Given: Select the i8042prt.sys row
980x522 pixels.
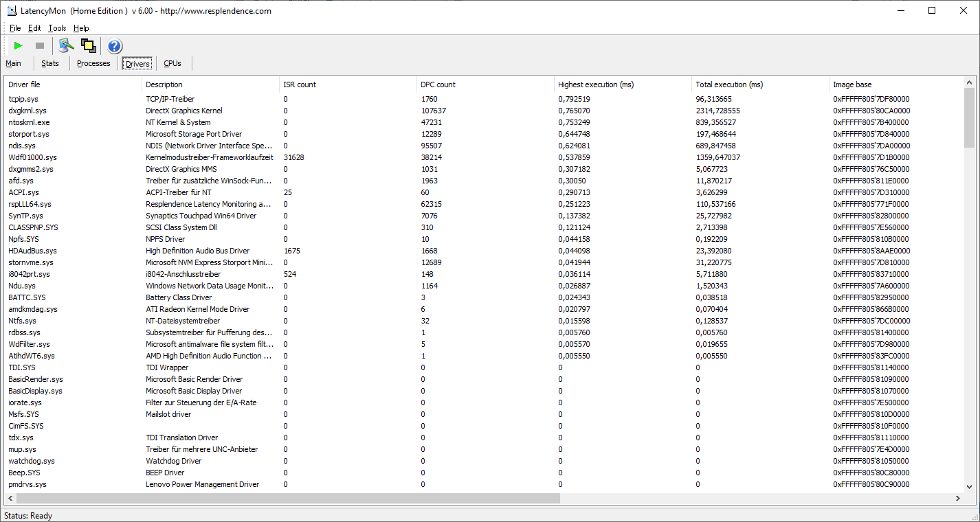Looking at the screenshot, I should click(x=484, y=274).
